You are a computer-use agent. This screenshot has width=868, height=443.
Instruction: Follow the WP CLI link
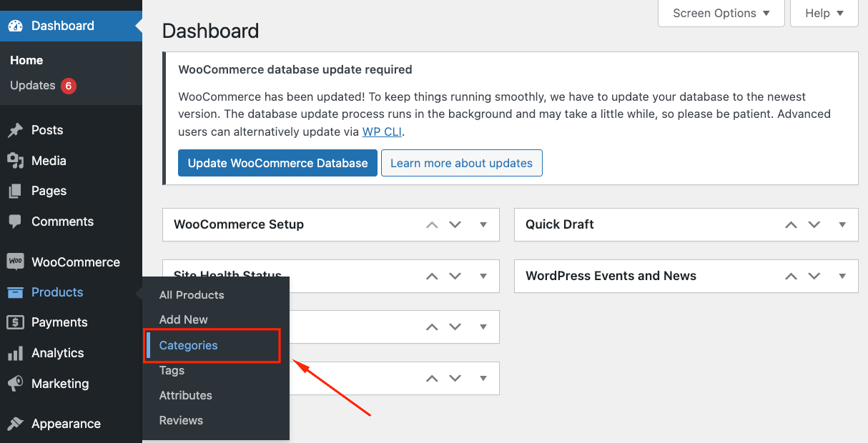[x=383, y=132]
